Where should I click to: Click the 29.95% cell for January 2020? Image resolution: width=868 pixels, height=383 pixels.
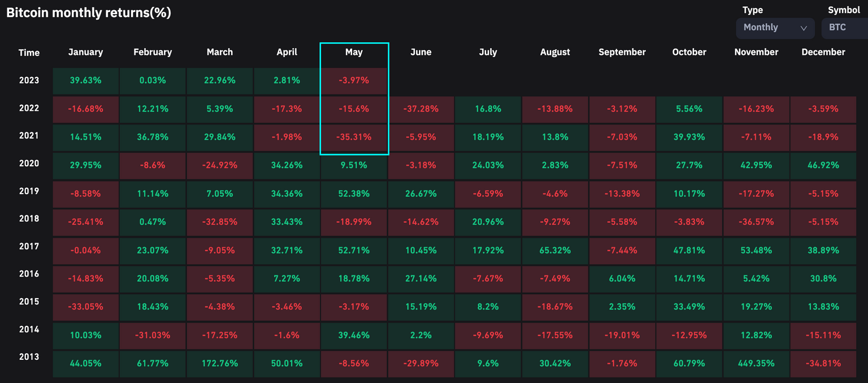[x=86, y=166]
